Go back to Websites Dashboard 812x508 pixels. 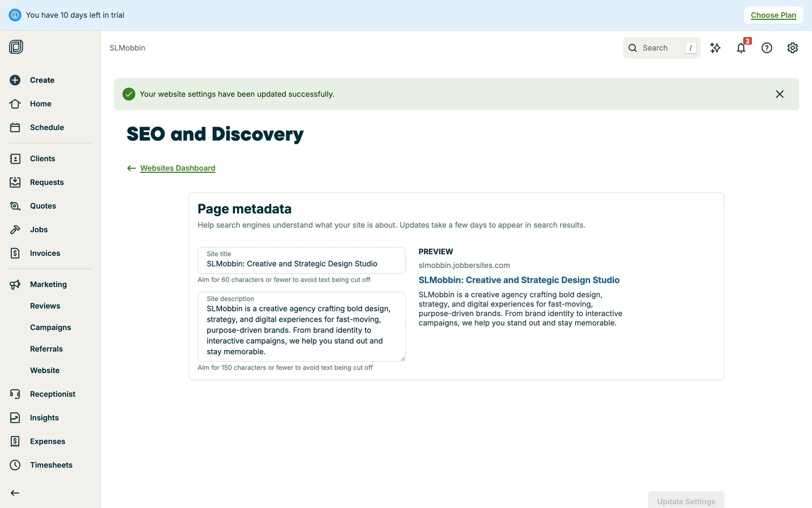(x=178, y=168)
